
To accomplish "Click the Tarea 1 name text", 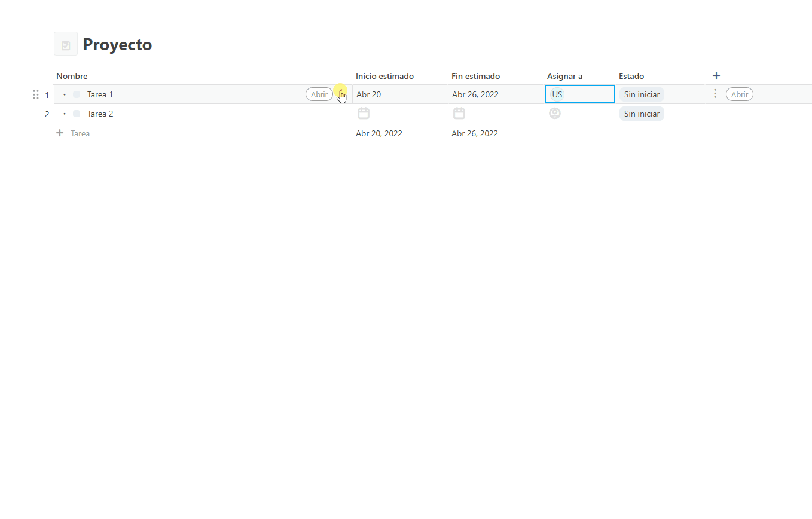I will pos(100,94).
